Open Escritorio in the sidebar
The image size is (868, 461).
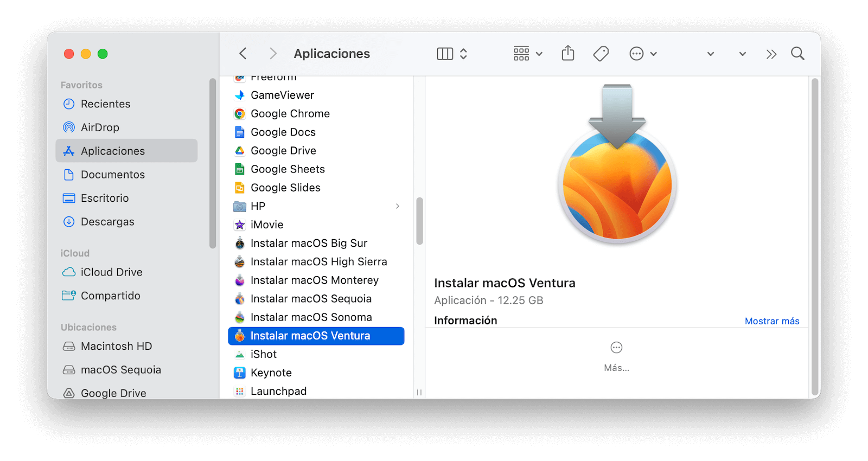coord(126,198)
